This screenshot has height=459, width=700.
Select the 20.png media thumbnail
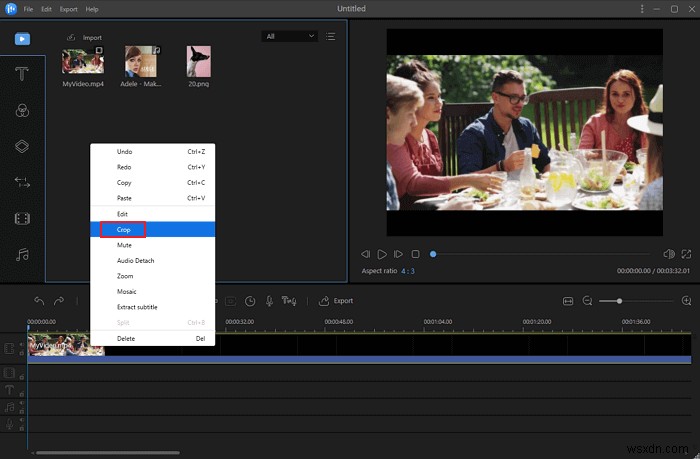coord(198,61)
